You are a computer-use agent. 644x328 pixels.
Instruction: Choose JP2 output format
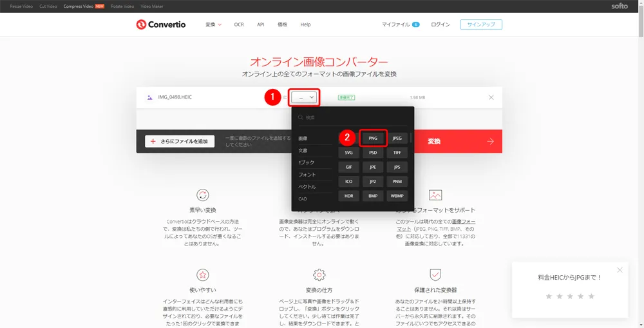[373, 181]
